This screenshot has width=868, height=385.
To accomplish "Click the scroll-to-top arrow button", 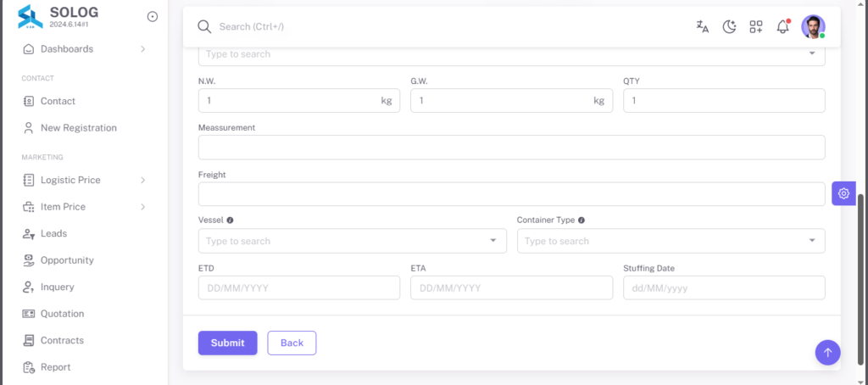I will [x=827, y=352].
